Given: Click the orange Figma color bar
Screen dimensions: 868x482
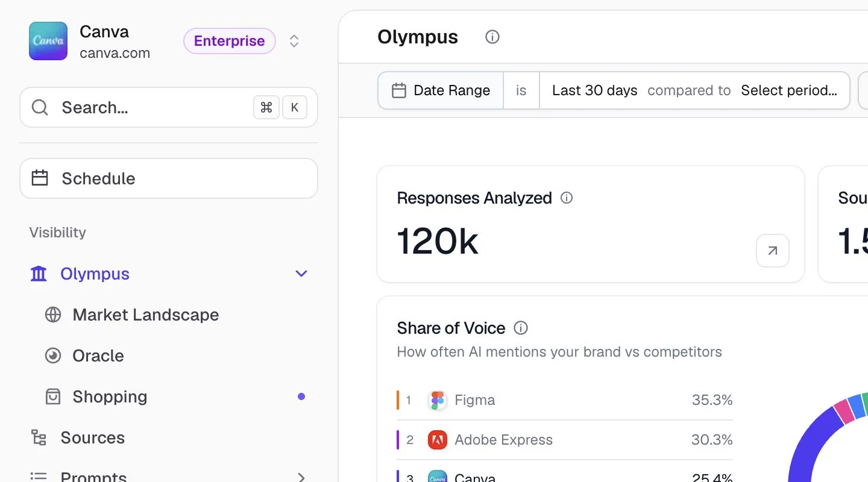Looking at the screenshot, I should (398, 400).
